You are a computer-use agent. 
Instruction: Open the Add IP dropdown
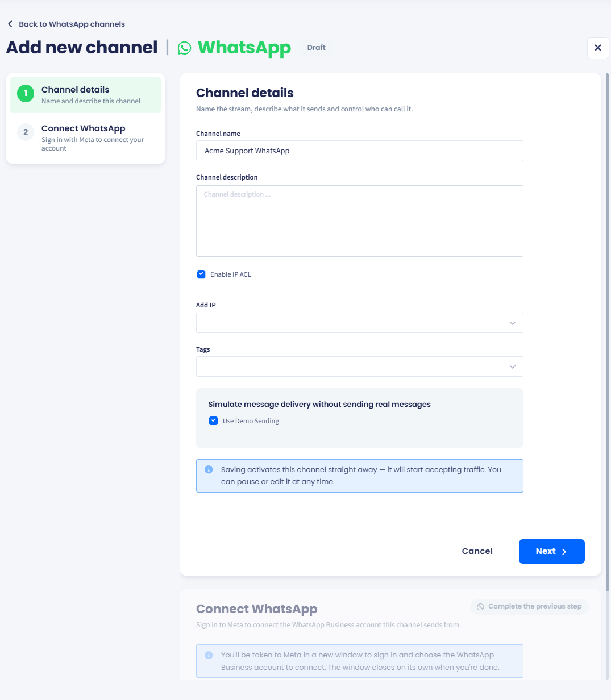tap(360, 323)
